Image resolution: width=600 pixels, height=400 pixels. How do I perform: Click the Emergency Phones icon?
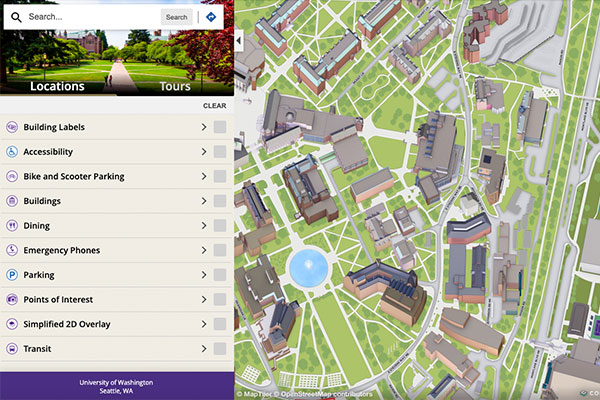(12, 250)
